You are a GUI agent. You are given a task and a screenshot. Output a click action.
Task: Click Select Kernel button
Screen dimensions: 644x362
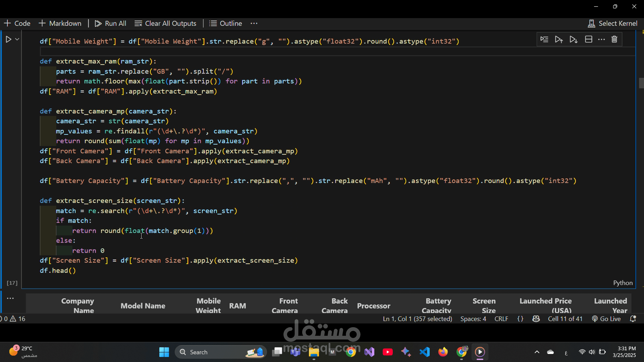612,23
